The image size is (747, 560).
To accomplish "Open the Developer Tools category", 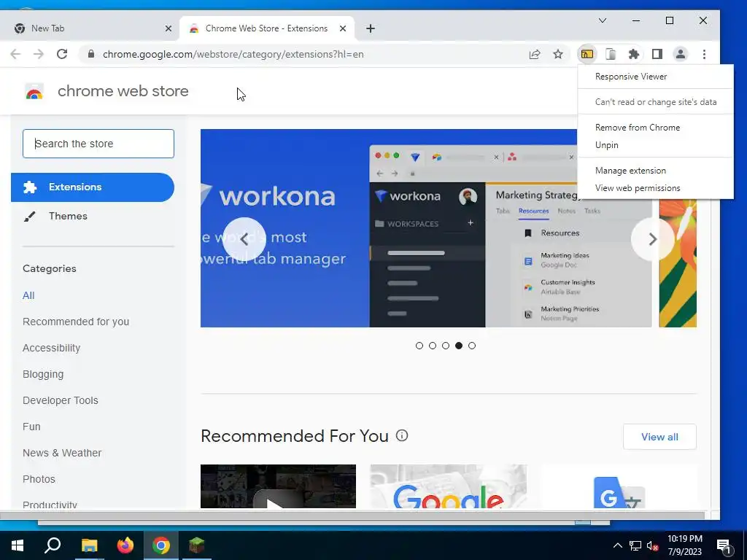I will click(61, 400).
